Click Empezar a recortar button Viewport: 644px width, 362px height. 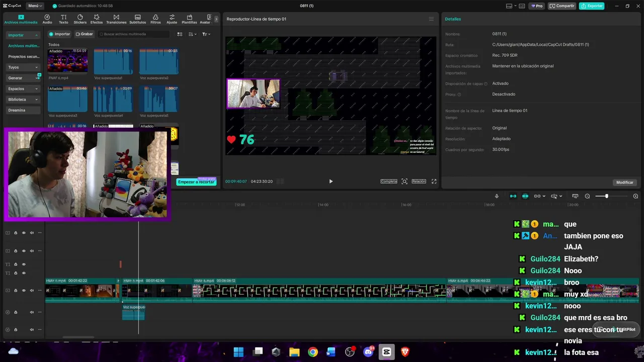click(196, 182)
